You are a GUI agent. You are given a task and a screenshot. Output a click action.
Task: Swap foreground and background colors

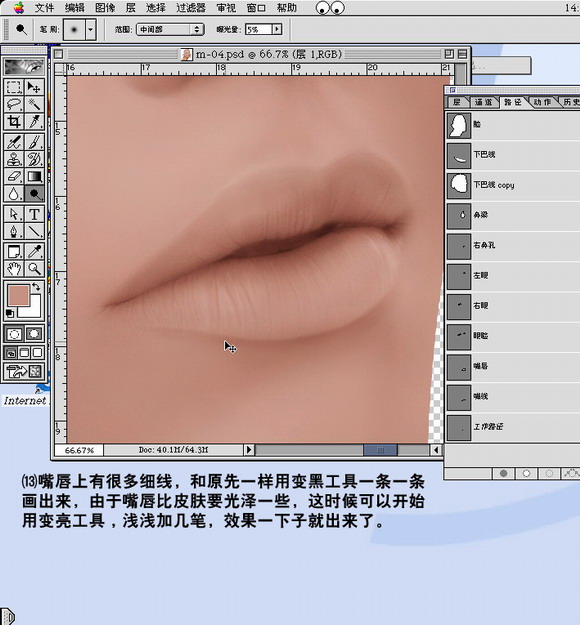(36, 286)
